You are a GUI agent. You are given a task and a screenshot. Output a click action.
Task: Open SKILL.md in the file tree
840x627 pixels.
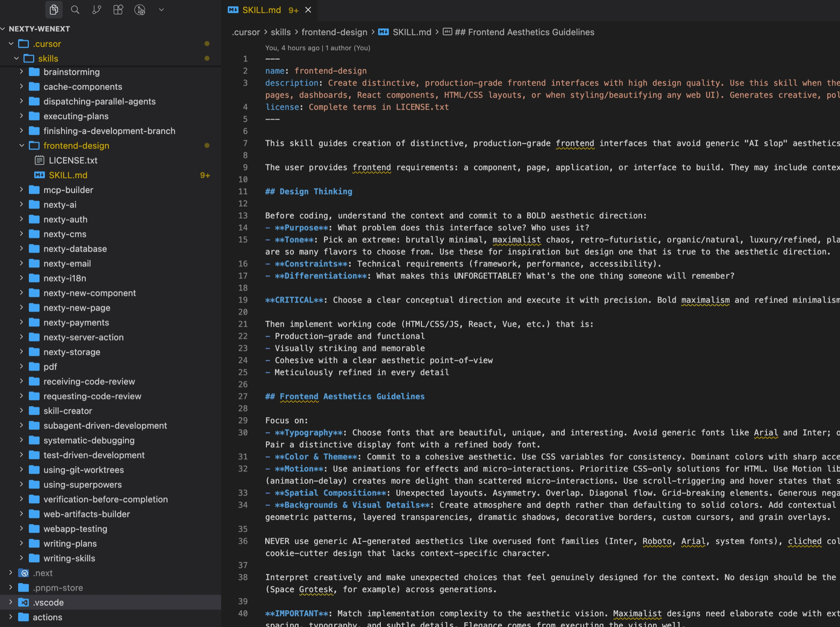pyautogui.click(x=68, y=175)
